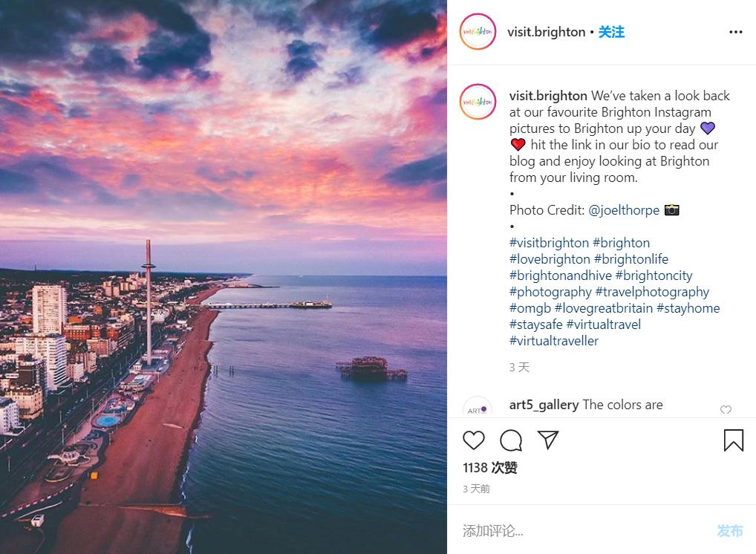The height and width of the screenshot is (554, 756).
Task: Follow visit.brighton with the 关注 button
Action: click(x=611, y=32)
